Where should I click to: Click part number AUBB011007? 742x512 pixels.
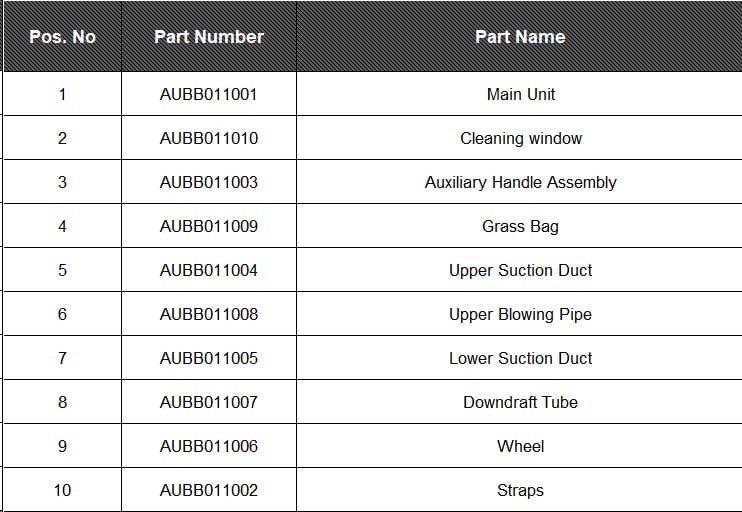[208, 402]
